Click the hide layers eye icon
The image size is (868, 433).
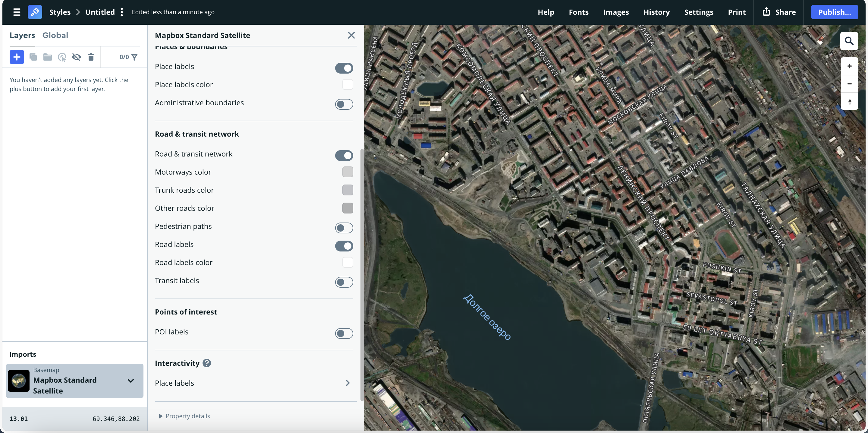tap(76, 57)
